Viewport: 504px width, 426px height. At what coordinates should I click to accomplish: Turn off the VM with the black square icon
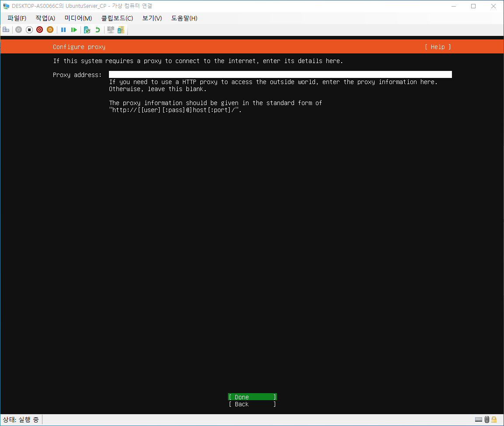tap(29, 30)
